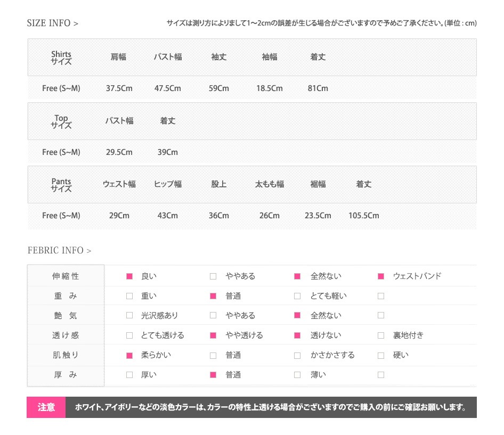
Task: Select the 23.5Cm hem value
Action: pos(318,216)
